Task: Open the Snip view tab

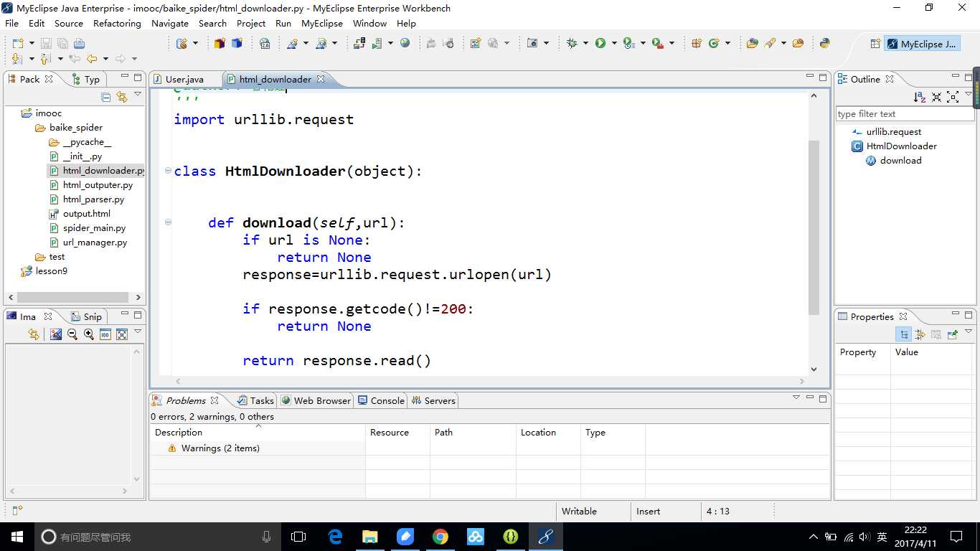Action: tap(87, 316)
